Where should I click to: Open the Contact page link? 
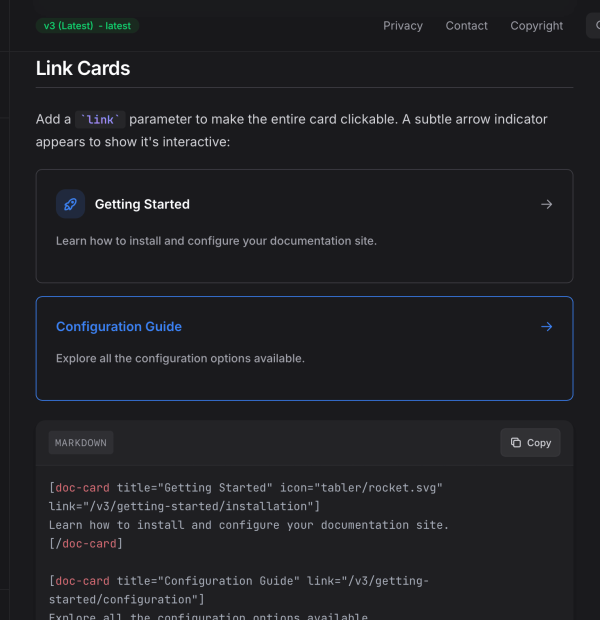pos(467,26)
